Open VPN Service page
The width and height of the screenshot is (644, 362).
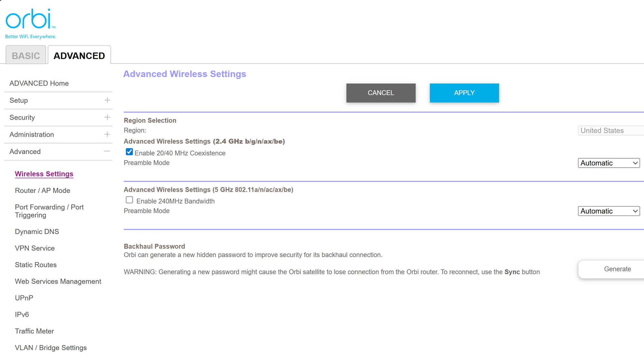tap(35, 248)
